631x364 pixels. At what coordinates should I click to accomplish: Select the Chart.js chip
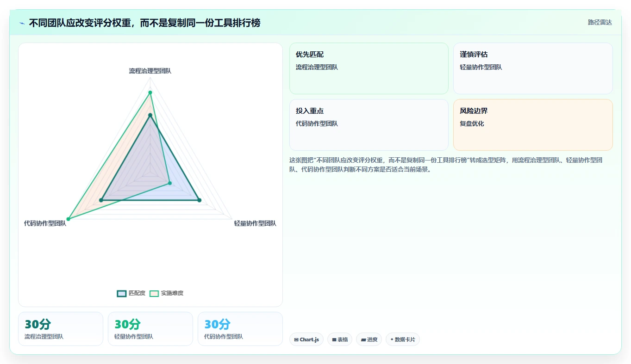[x=306, y=339]
